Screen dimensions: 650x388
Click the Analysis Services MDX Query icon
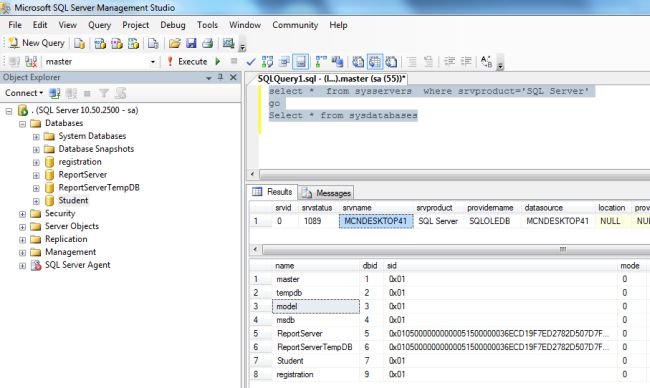[x=100, y=43]
